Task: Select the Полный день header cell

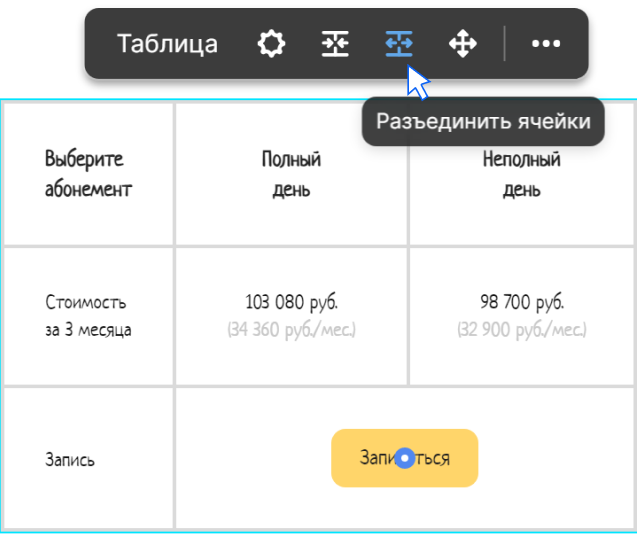Action: tap(291, 174)
